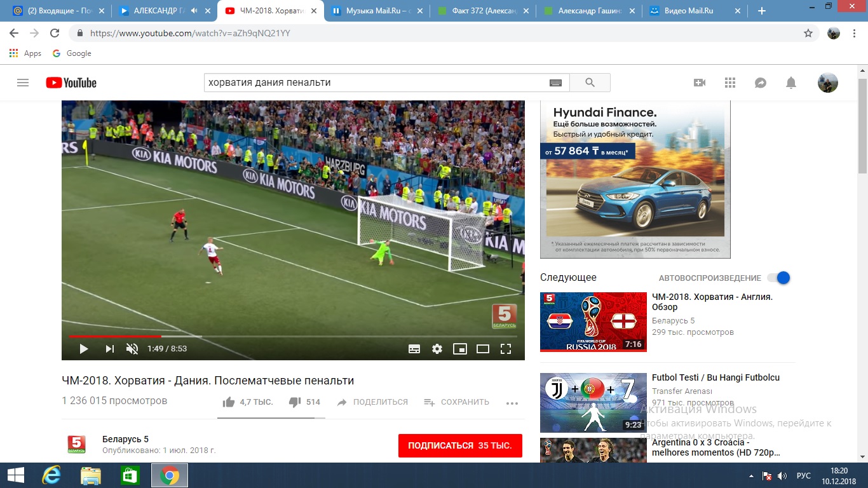The width and height of the screenshot is (868, 488).
Task: Open Apps bookmarks shortcut
Action: point(25,53)
